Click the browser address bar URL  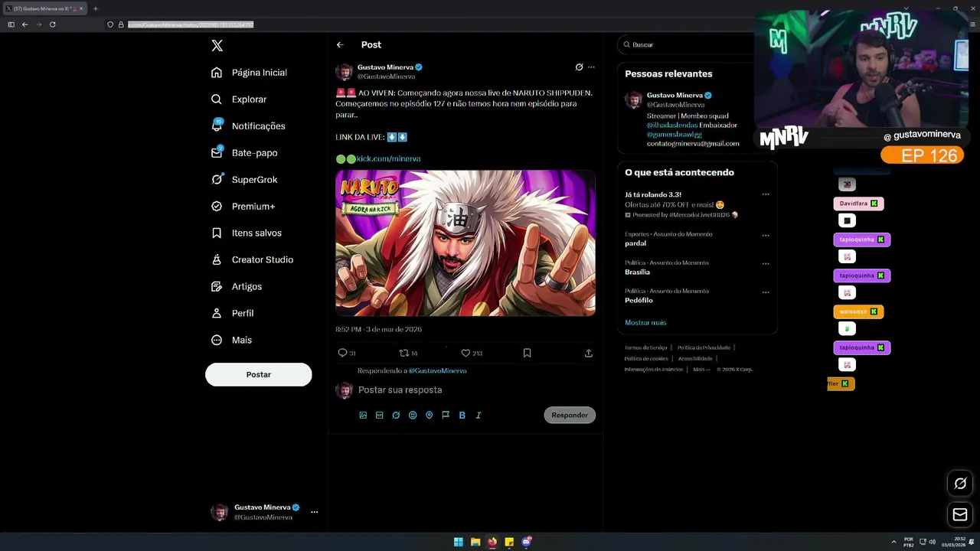(191, 24)
